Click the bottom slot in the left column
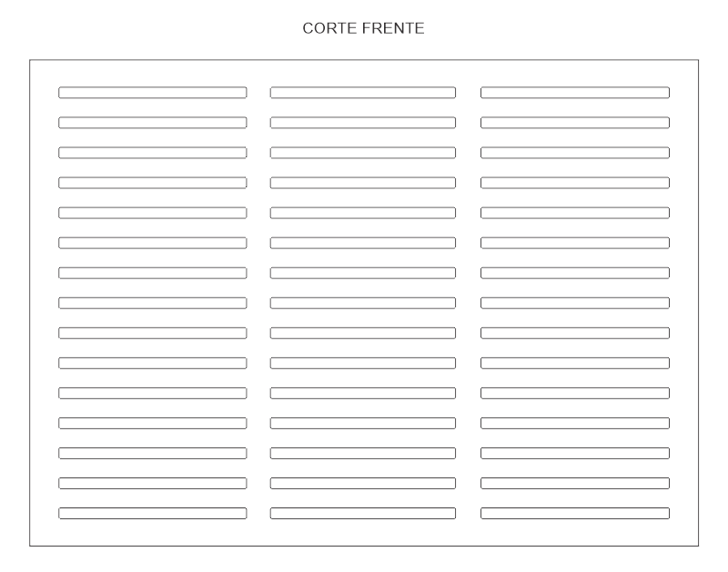Screen dimensions: 728x572 [x=152, y=513]
